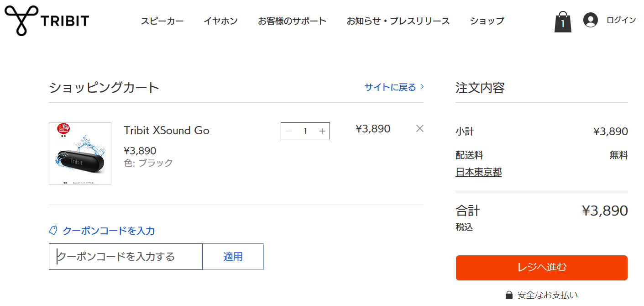644x306 pixels.
Task: Click the coupon tag icon
Action: [53, 231]
